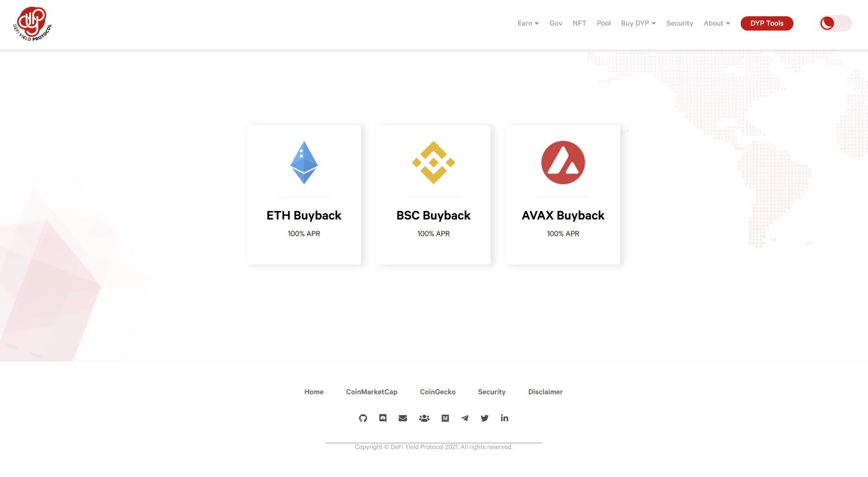The height and width of the screenshot is (477, 868).
Task: Expand the Earn dropdown menu
Action: pos(528,24)
